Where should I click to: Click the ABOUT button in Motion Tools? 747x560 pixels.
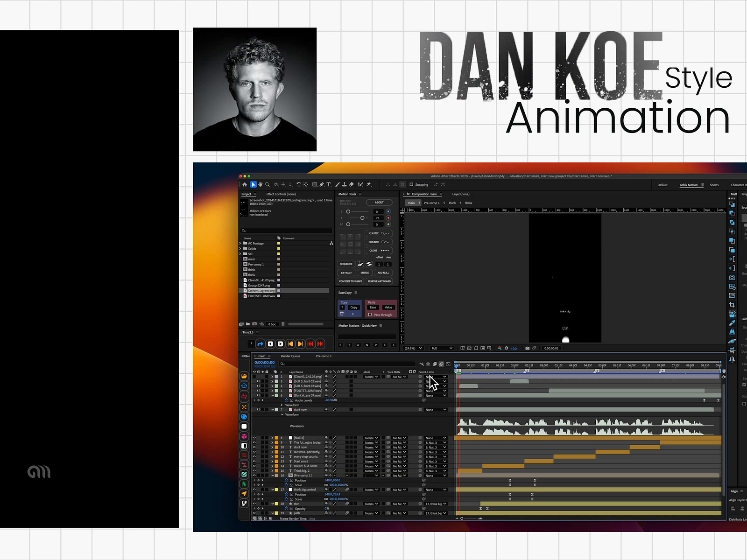[379, 202]
